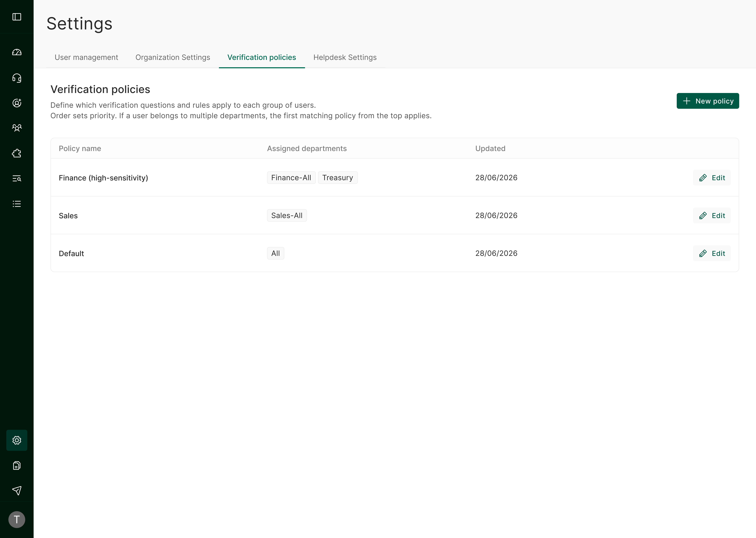Click the Settings page title
The width and height of the screenshot is (756, 538).
(79, 24)
